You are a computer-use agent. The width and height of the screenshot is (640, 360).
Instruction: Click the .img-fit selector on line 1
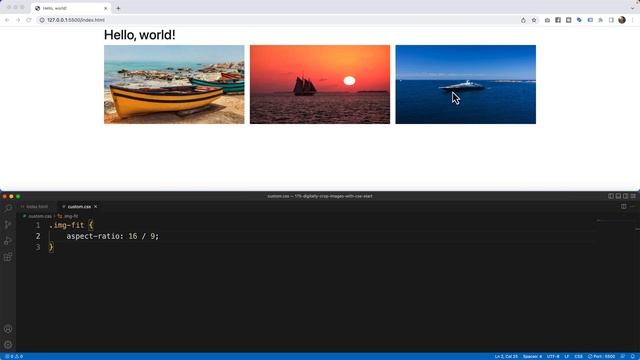pyautogui.click(x=67, y=225)
